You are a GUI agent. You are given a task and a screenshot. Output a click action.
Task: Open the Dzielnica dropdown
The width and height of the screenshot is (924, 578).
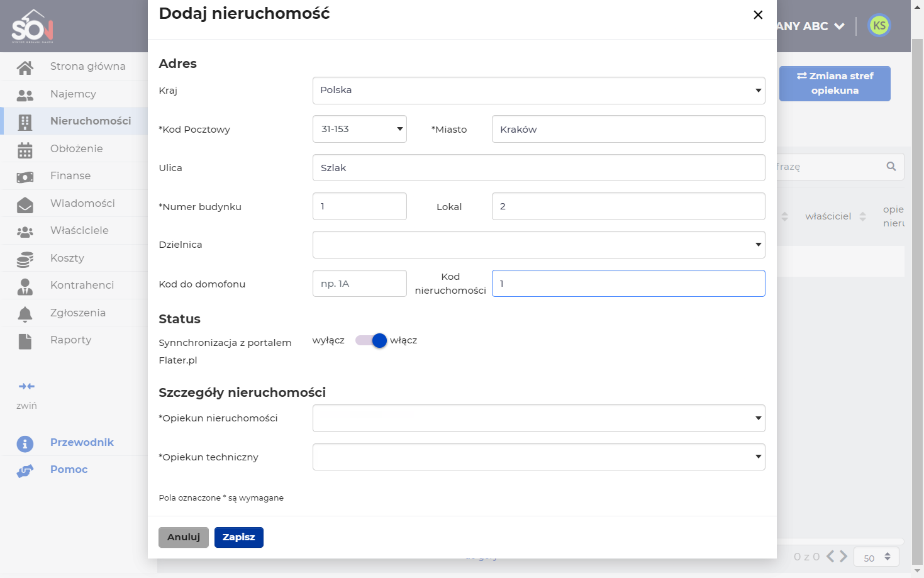tap(538, 245)
